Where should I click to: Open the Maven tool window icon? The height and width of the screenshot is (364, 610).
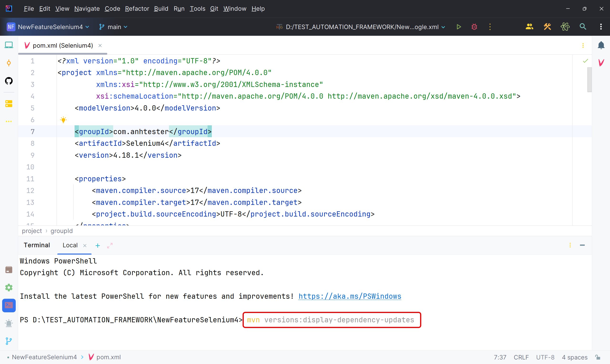coord(601,63)
